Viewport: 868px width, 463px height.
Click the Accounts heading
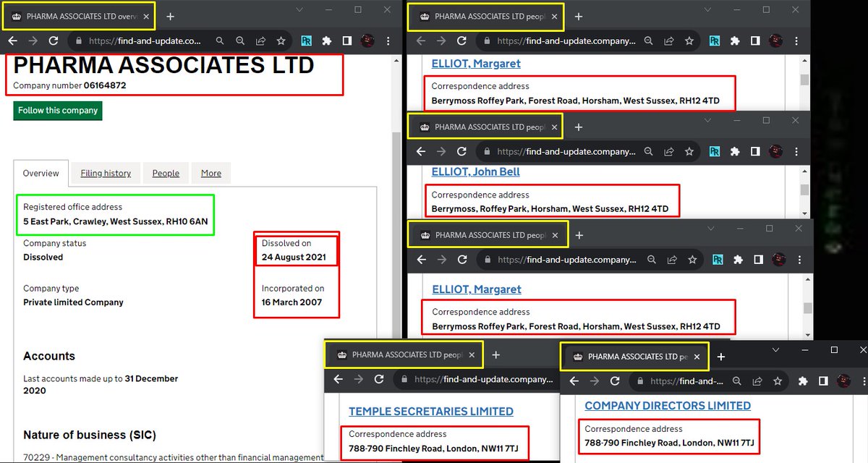click(49, 356)
